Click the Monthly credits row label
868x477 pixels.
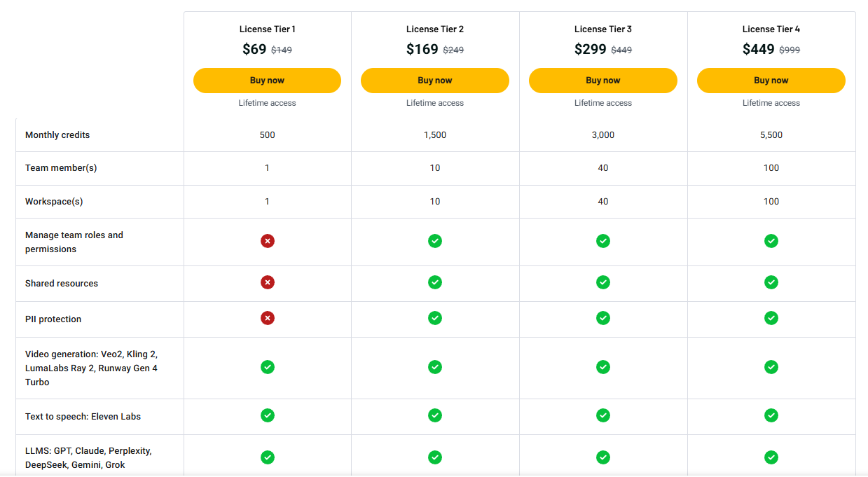point(57,135)
